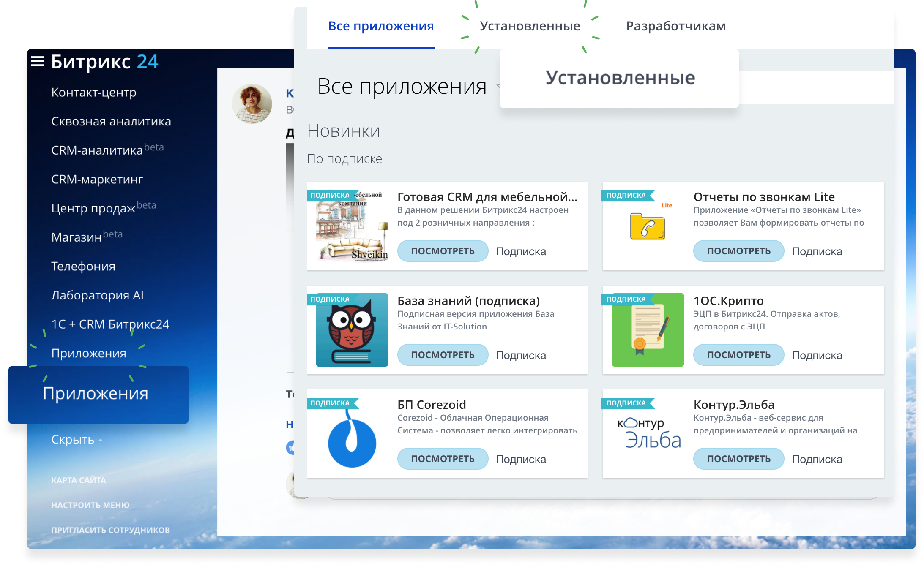Open the Разработчикам tab
Image resolution: width=924 pixels, height=566 pixels.
tap(675, 26)
